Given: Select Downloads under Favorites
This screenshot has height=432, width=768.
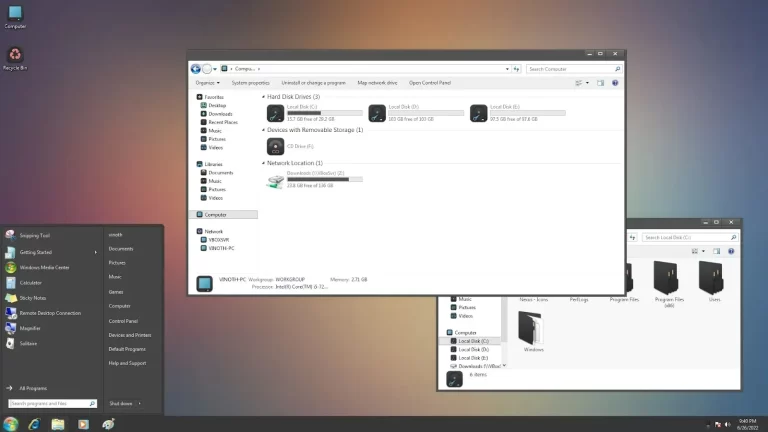Looking at the screenshot, I should click(216, 114).
